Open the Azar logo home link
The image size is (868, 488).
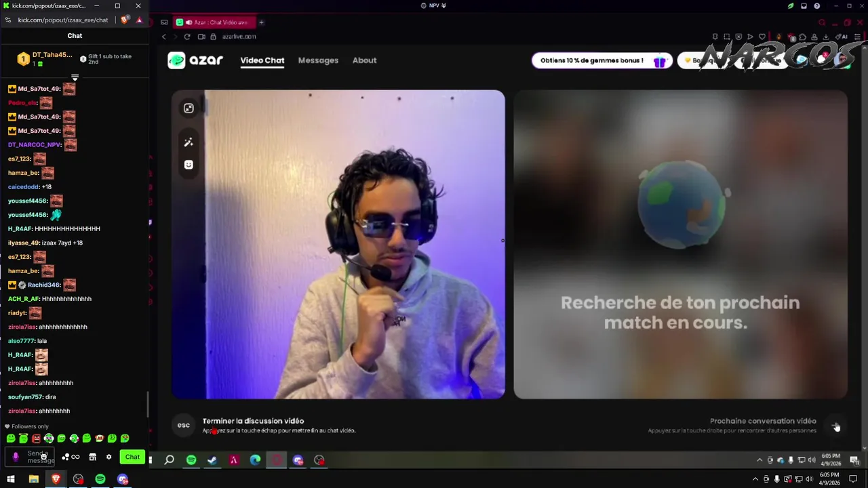coord(195,60)
